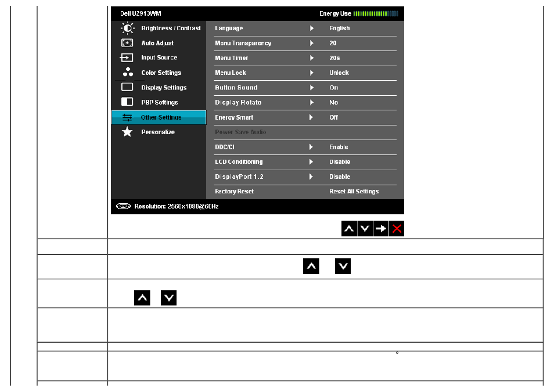Click the Other Settings sliders icon
The image size is (554, 392).
[x=127, y=117]
